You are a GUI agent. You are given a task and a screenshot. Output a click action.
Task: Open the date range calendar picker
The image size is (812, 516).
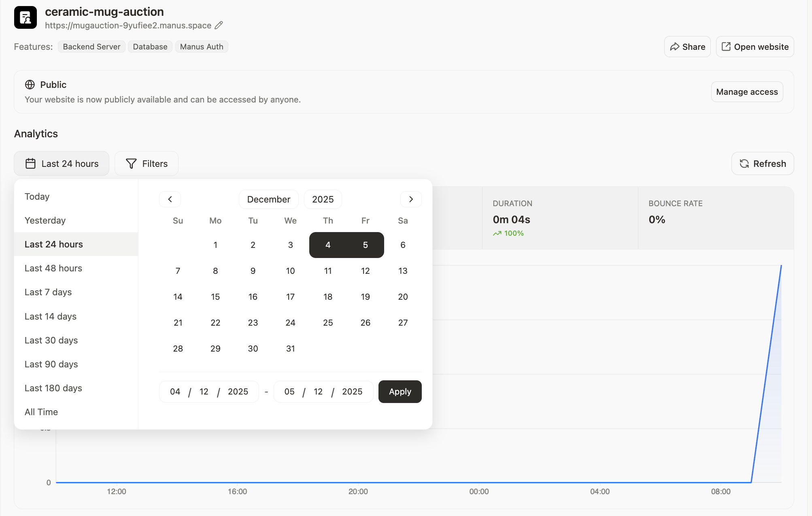pos(61,164)
